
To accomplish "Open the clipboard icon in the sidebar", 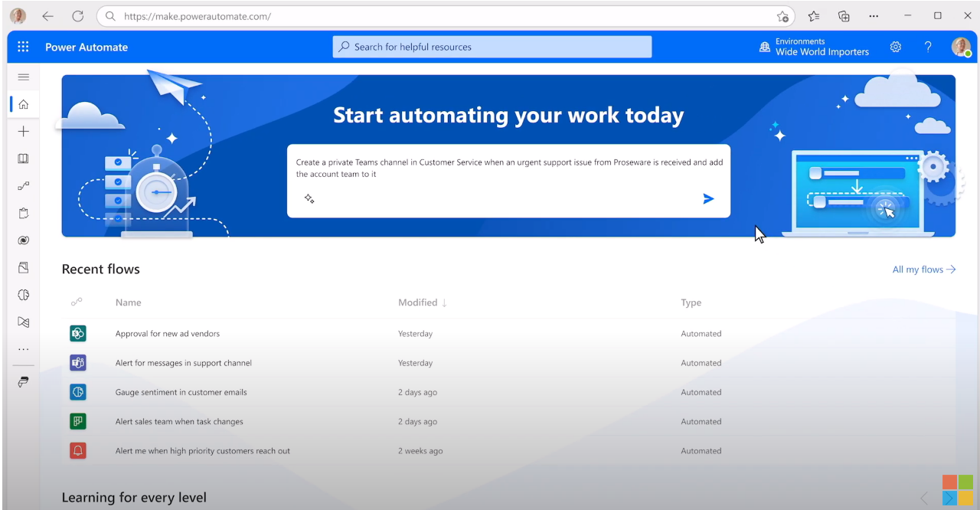I will point(23,213).
